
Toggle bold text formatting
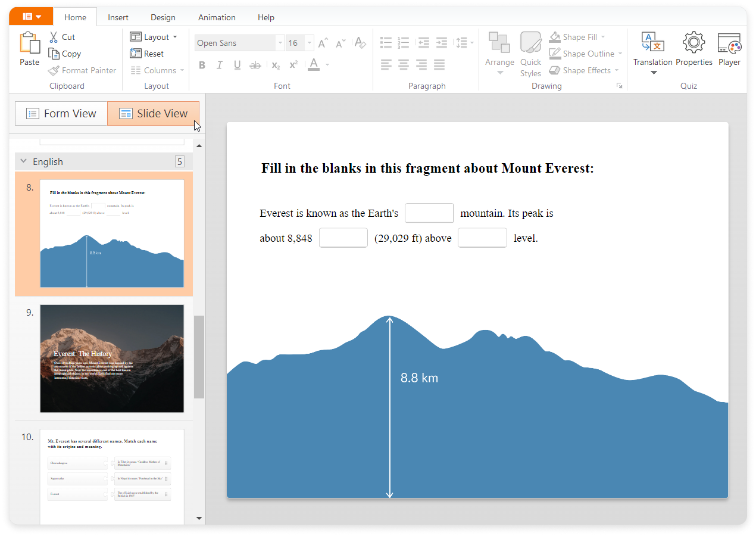(x=202, y=65)
